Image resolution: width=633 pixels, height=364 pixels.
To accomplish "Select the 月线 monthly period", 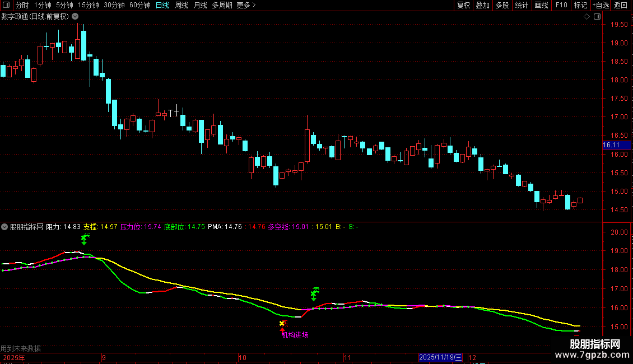I will (200, 5).
